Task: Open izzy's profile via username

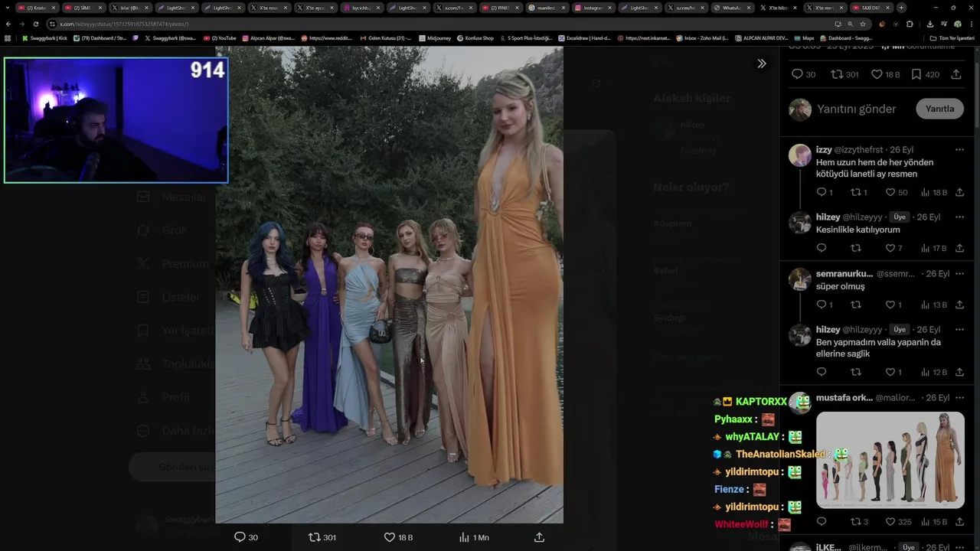Action: click(858, 150)
